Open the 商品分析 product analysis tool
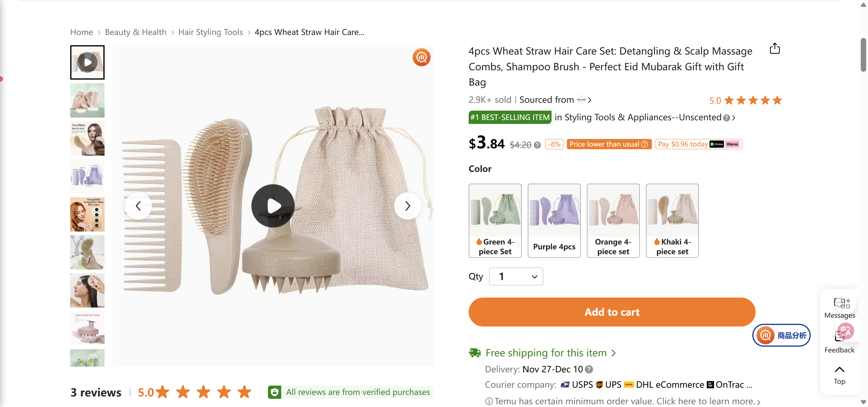Viewport: 868px width, 407px height. click(x=782, y=335)
